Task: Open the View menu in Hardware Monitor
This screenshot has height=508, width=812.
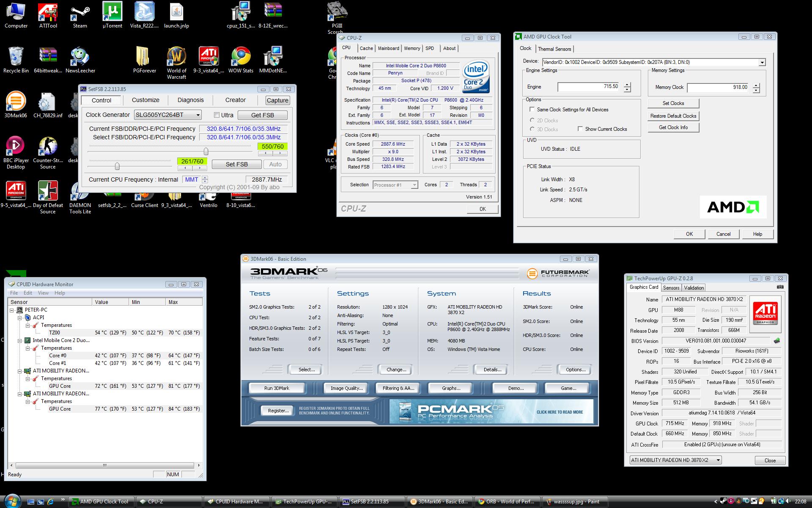Action: click(x=43, y=293)
